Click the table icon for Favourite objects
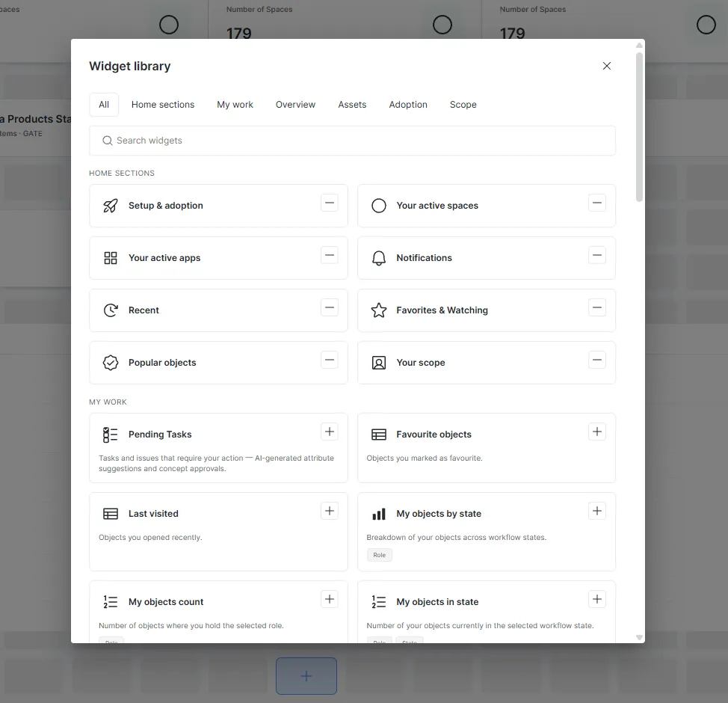This screenshot has height=703, width=728. (x=379, y=435)
